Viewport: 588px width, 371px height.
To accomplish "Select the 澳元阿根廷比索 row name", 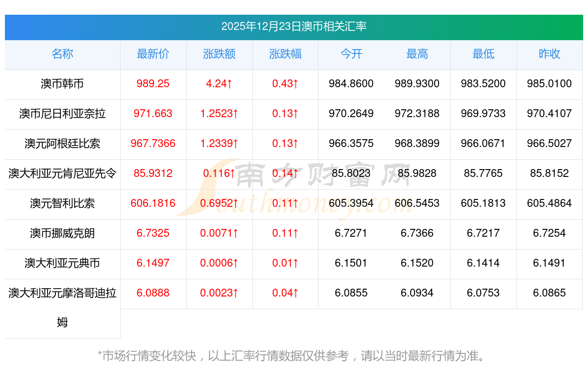I will (x=62, y=144).
